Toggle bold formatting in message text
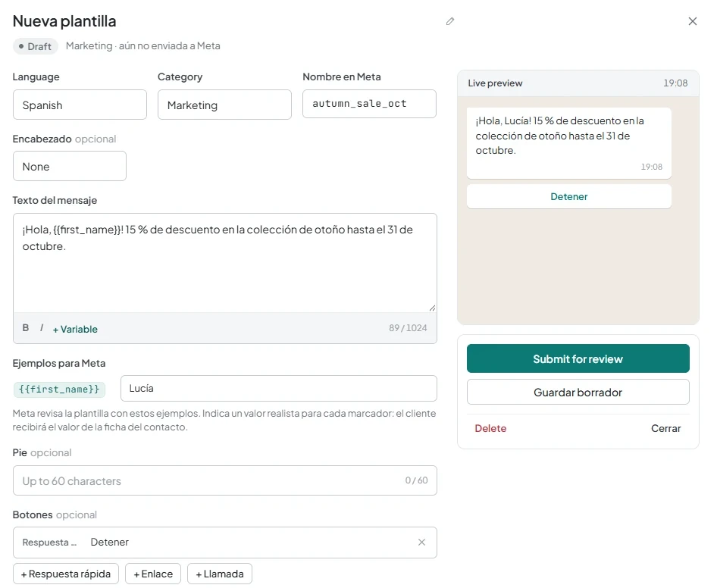717x588 pixels. pyautogui.click(x=26, y=328)
